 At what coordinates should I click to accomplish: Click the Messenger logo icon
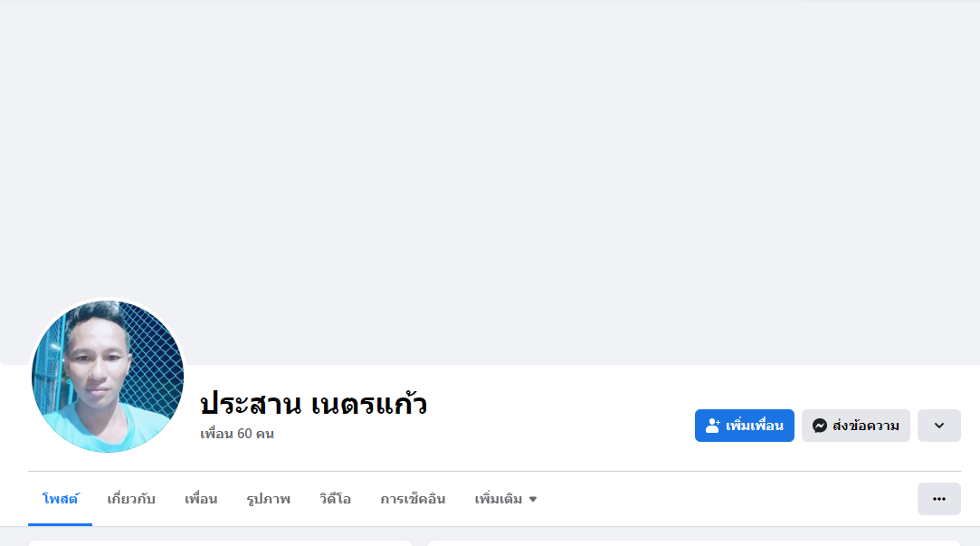click(820, 426)
